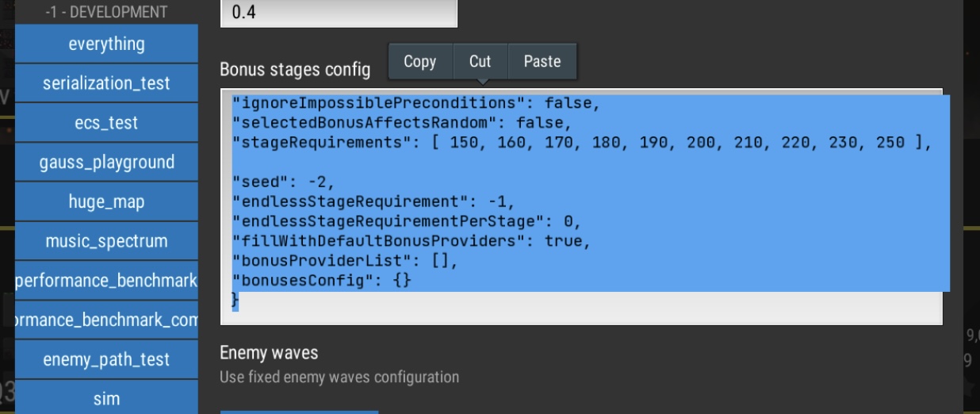980x414 pixels.
Task: Select the serialization_test level
Action: [106, 83]
